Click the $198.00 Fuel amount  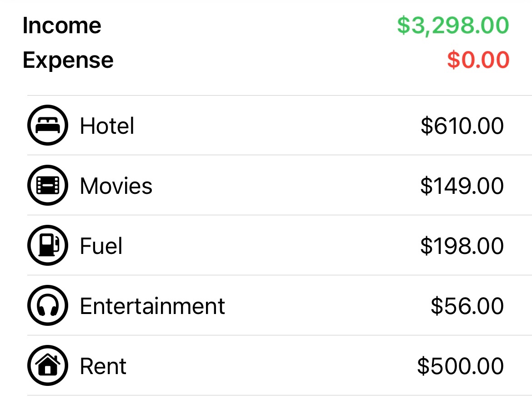(x=462, y=246)
